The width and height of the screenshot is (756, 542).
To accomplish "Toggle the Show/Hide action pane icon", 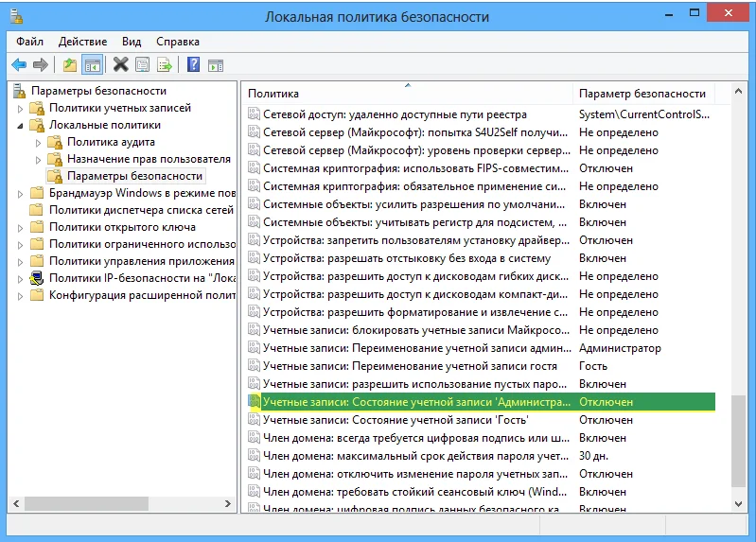I will point(216,65).
